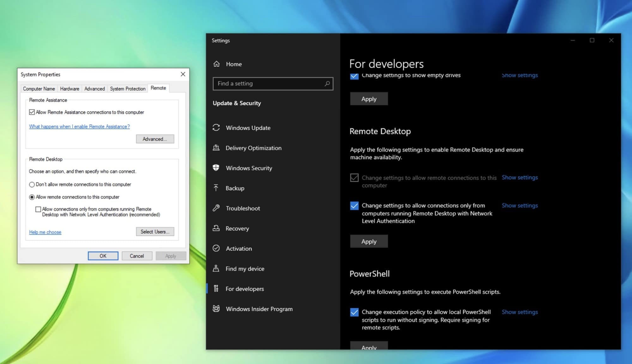Click Apply under the PowerShell section
Viewport: 632px width, 364px height.
pos(369,345)
